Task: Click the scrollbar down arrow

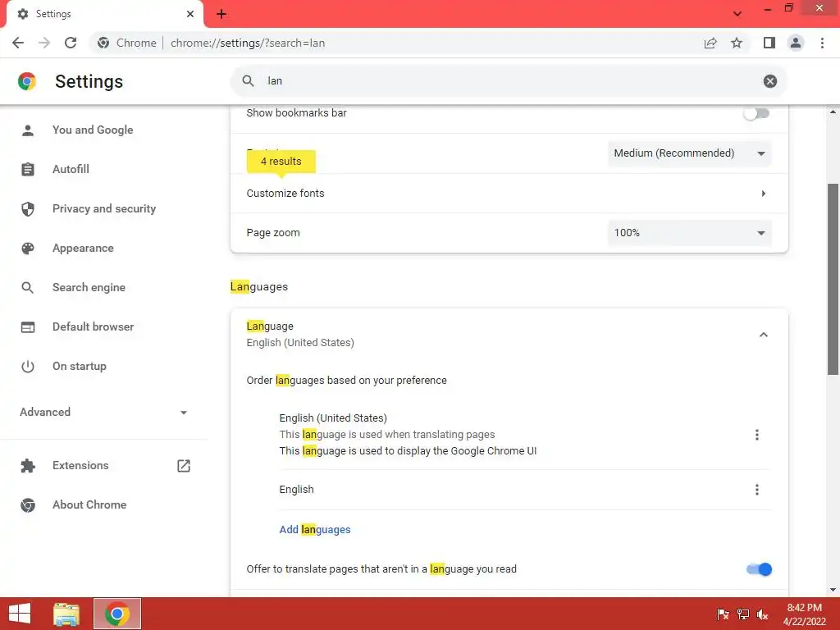Action: pos(833,590)
